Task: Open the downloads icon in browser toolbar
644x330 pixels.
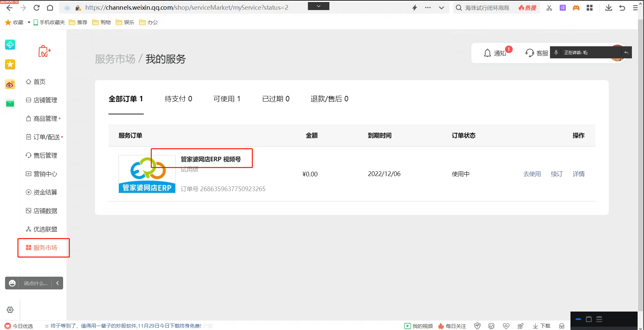Action: (609, 8)
